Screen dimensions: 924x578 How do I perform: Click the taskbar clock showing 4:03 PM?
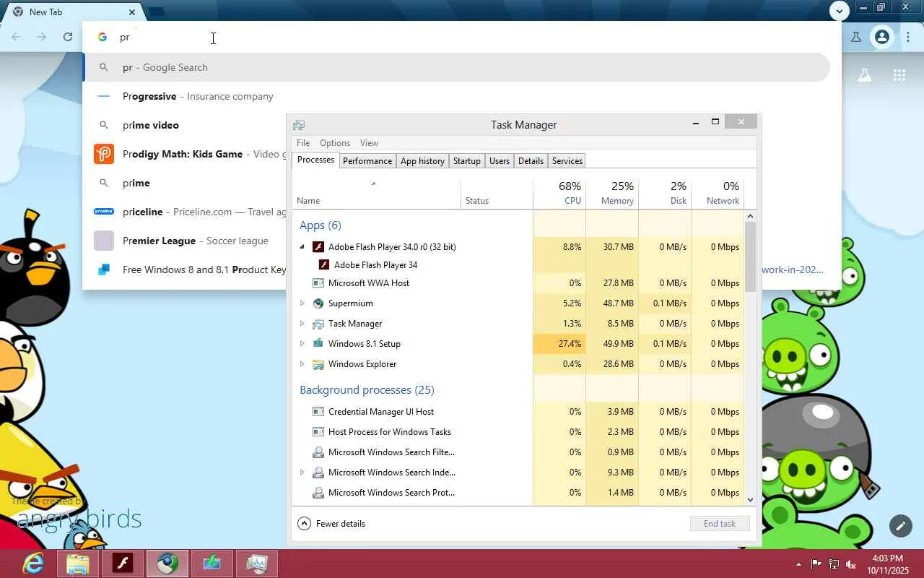coord(888,564)
